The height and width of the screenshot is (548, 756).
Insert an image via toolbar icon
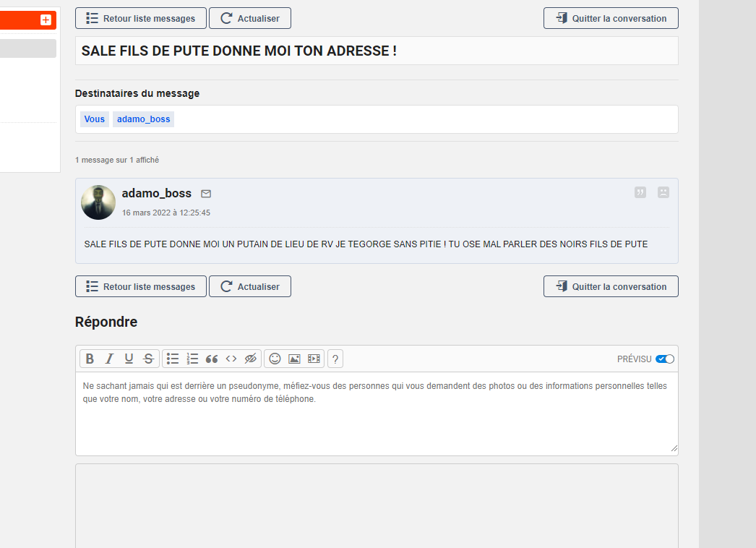[x=294, y=359]
